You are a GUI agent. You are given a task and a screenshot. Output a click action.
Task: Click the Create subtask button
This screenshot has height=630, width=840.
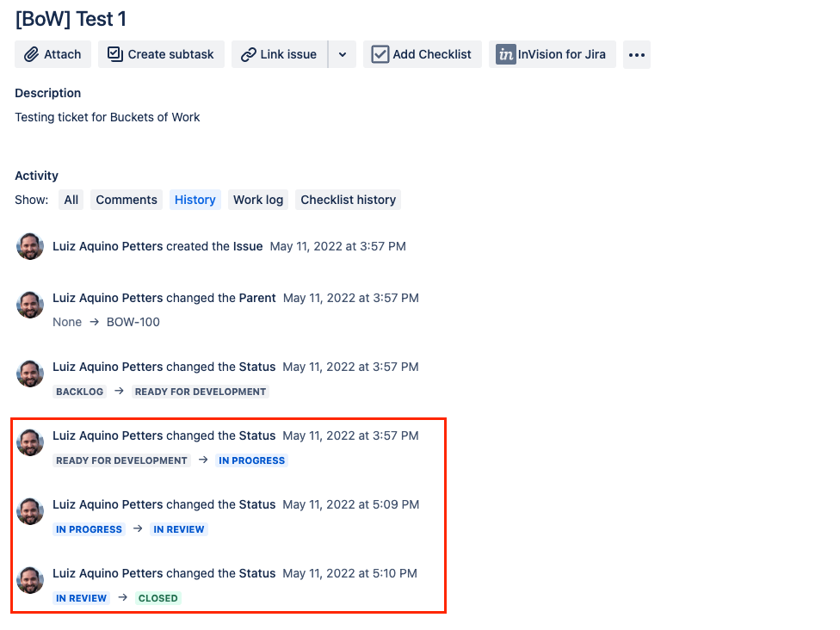point(161,54)
